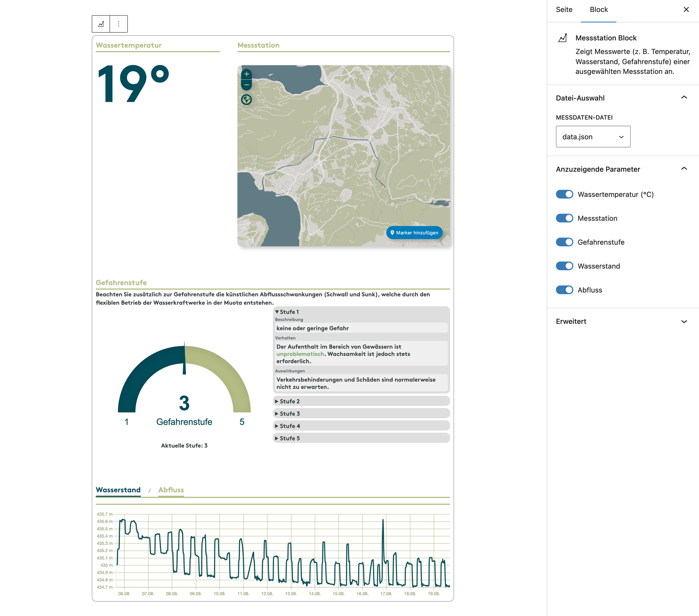Collapse the Stufe 1 details
Viewport: 699px width, 616px height.
(x=361, y=312)
